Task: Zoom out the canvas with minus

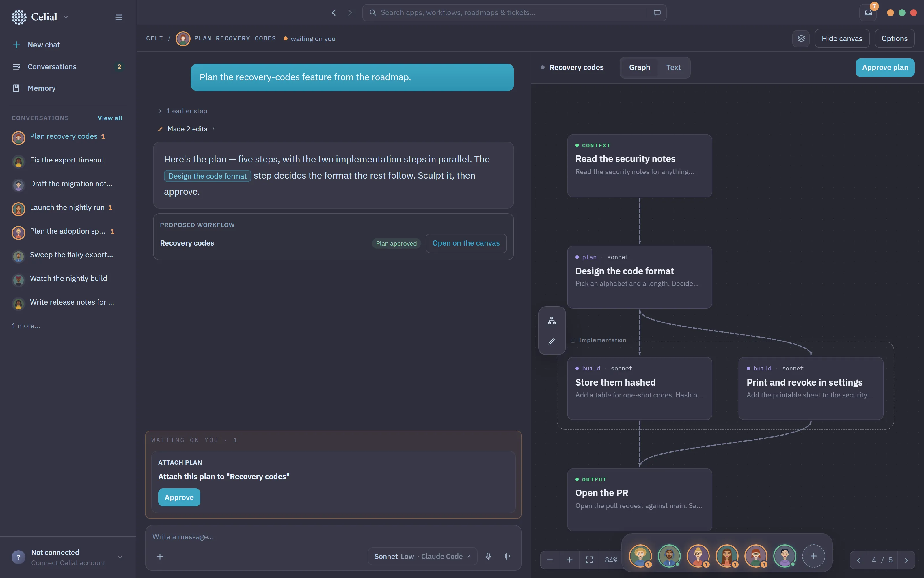Action: (550, 560)
